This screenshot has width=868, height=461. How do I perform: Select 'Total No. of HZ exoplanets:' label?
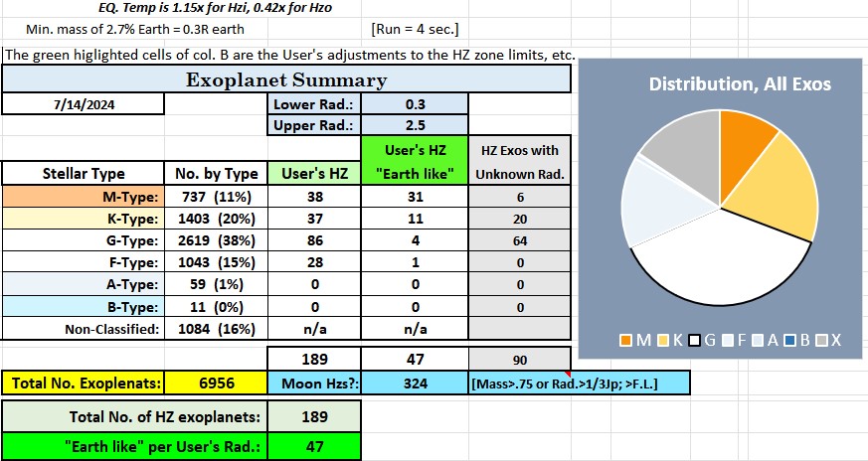(x=135, y=416)
